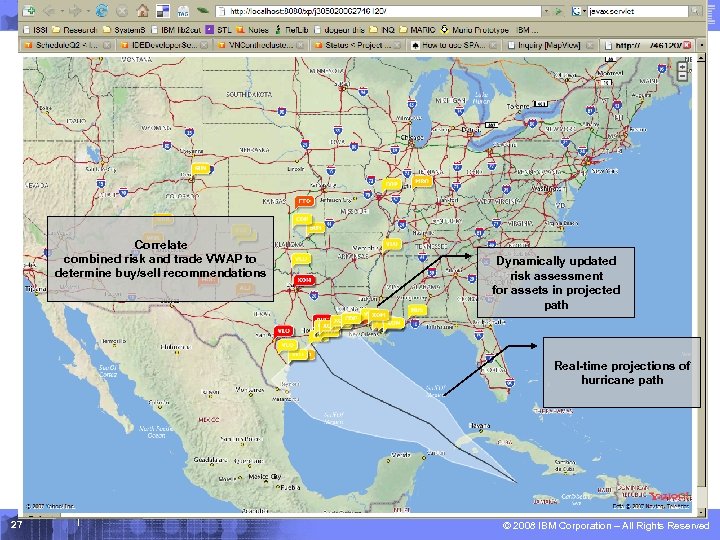Open the RefLib bookmark
This screenshot has width=720, height=540.
[292, 30]
